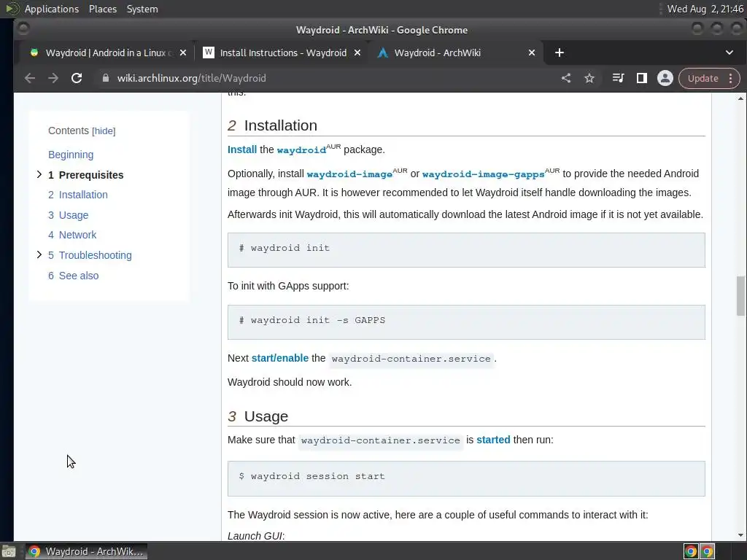The height and width of the screenshot is (560, 747).
Task: Open the start/enable link
Action: 279,358
